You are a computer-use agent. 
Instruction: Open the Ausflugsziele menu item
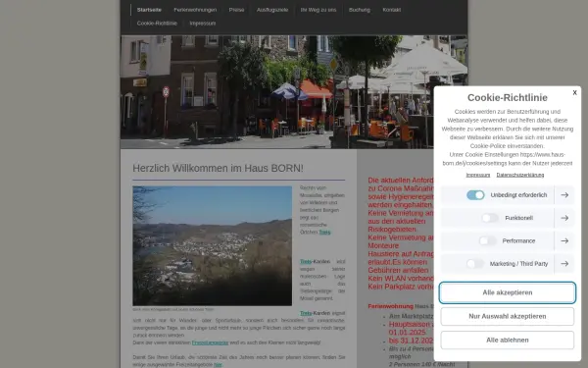coord(272,10)
